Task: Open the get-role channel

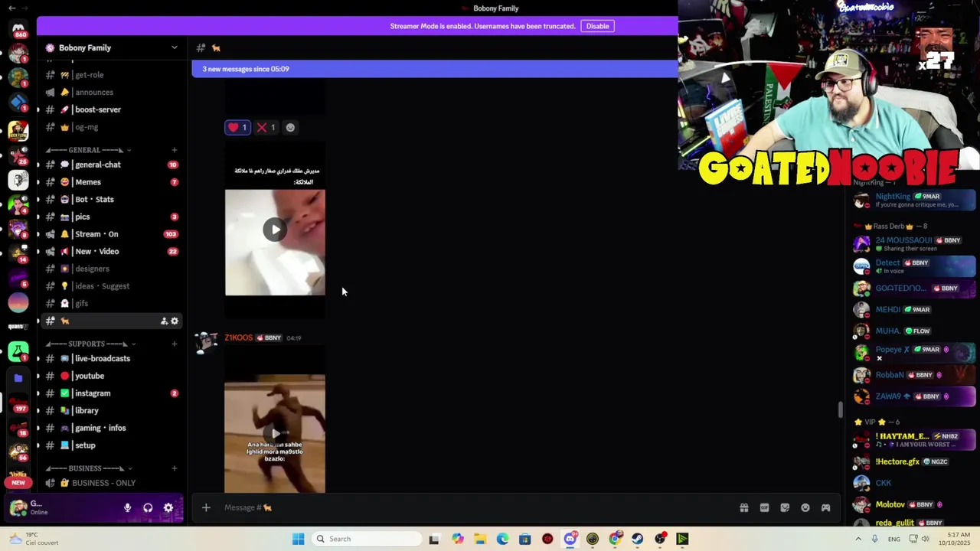Action: (x=112, y=75)
